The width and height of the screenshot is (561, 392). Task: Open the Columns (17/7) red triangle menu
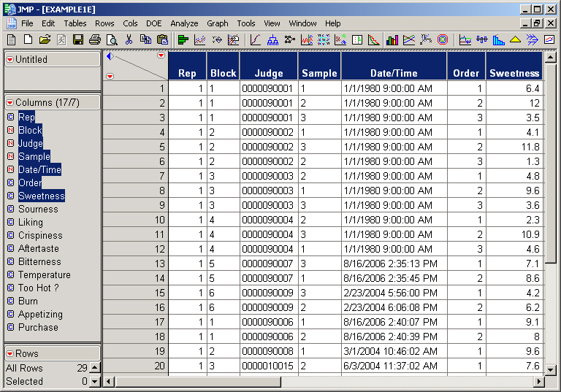pos(10,103)
